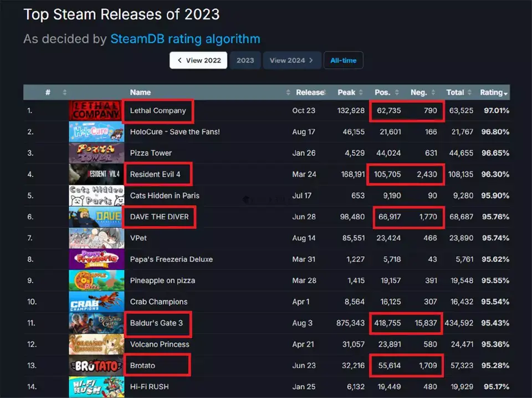Select Hi-Fi RUSH rating 95.17%
The width and height of the screenshot is (532, 398).
(497, 387)
